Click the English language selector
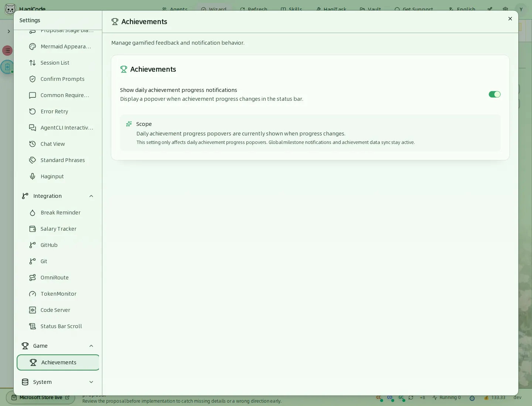This screenshot has height=406, width=532. [x=462, y=10]
